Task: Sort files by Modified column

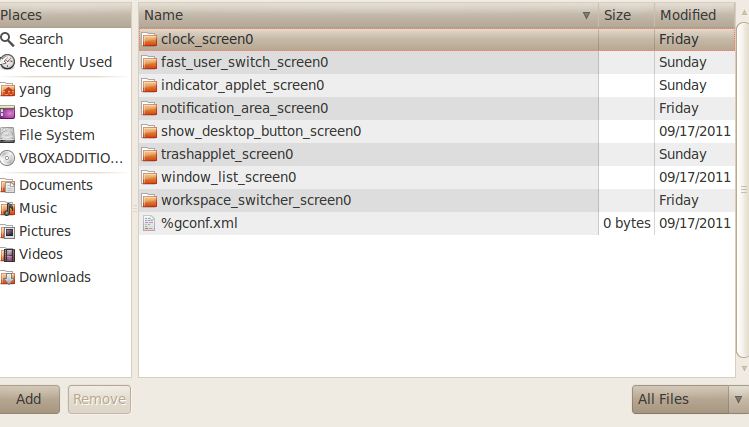Action: tap(695, 15)
